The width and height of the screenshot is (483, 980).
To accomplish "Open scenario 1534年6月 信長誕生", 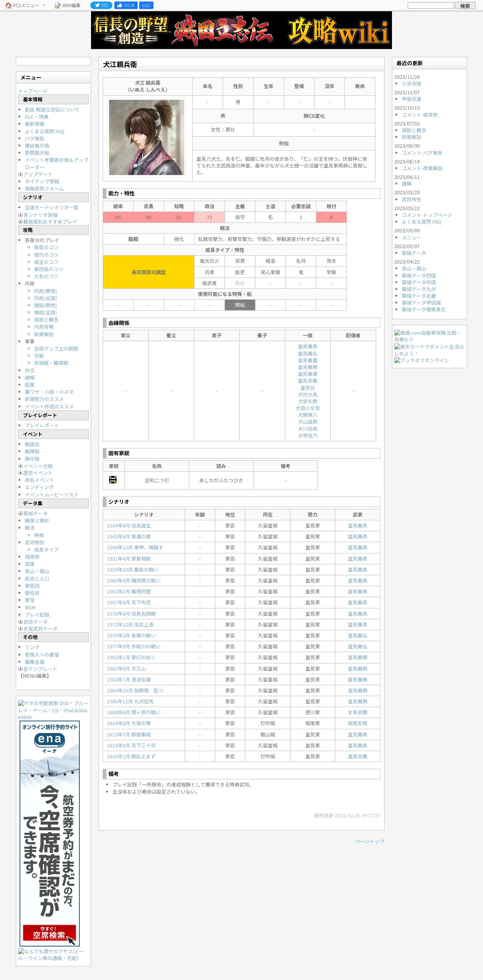I will (128, 526).
